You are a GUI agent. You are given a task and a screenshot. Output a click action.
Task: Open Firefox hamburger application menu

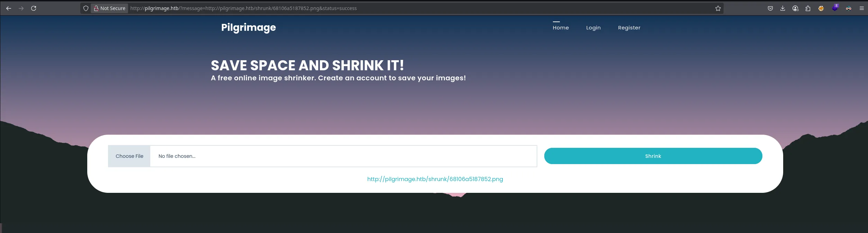(x=861, y=8)
